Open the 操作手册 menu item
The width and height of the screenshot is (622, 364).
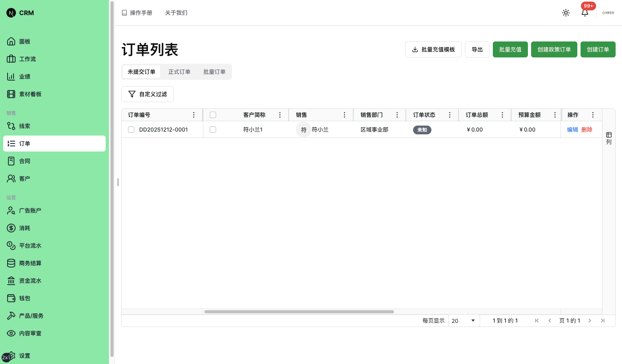pyautogui.click(x=137, y=12)
